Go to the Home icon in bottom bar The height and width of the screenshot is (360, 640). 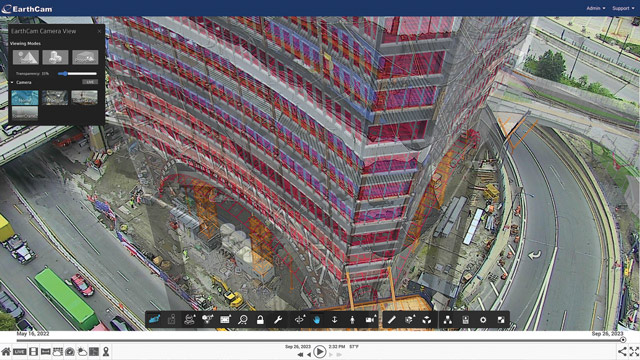pos(6,351)
